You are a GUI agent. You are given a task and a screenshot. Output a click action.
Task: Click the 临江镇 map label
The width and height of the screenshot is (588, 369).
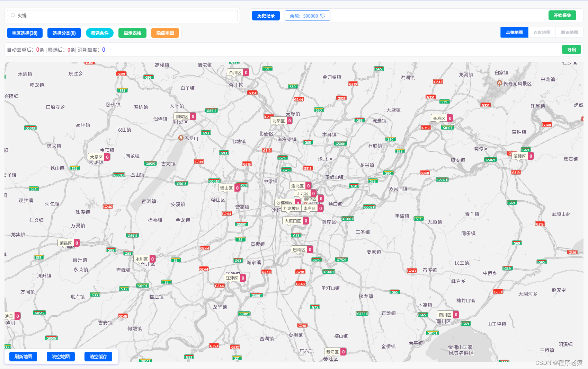point(157,297)
